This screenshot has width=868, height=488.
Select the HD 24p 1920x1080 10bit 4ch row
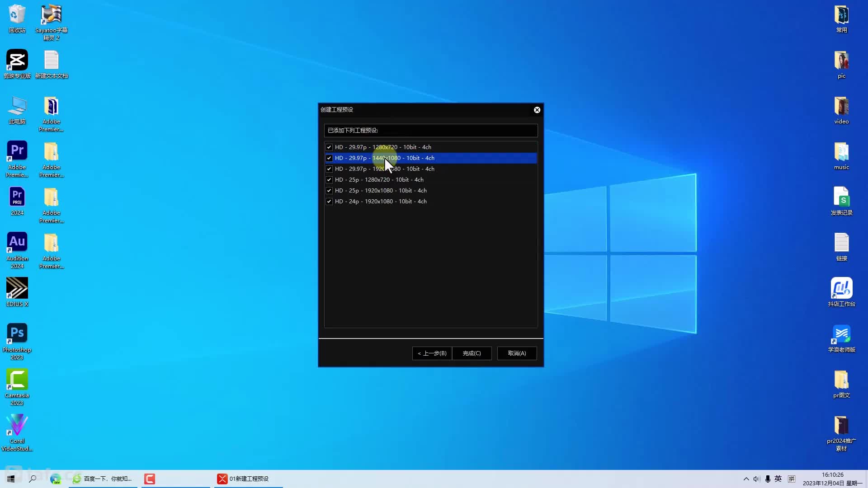(430, 202)
